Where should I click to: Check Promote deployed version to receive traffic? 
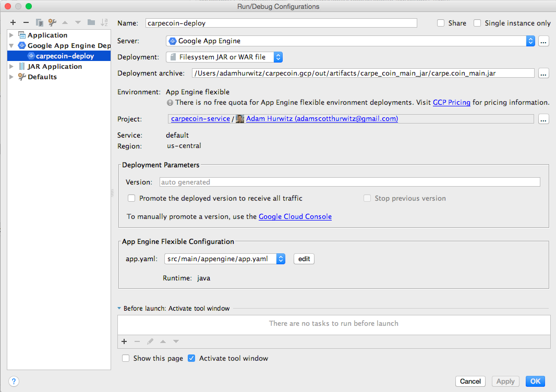pos(131,198)
